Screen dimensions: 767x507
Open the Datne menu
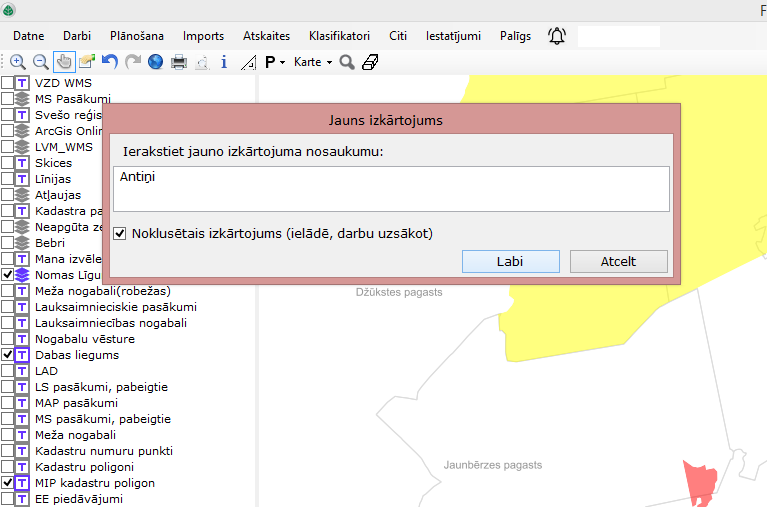pyautogui.click(x=28, y=36)
